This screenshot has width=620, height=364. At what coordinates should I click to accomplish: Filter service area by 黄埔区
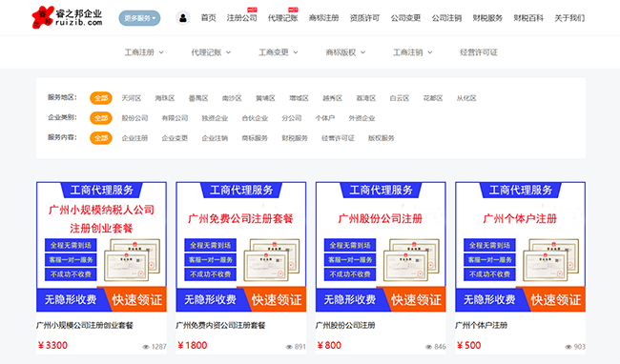tap(265, 98)
